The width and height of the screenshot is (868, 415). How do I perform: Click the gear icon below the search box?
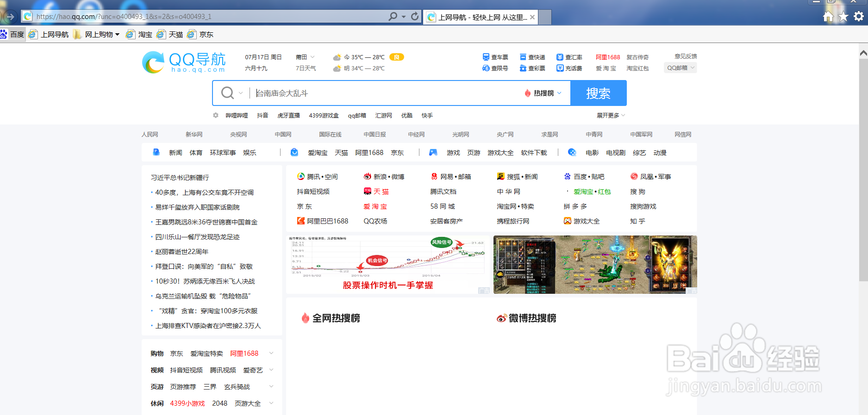[x=216, y=115]
